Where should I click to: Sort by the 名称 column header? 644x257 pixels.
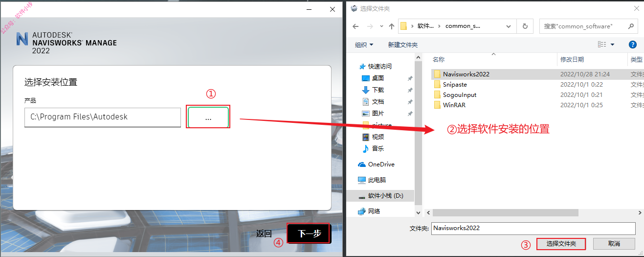point(439,60)
